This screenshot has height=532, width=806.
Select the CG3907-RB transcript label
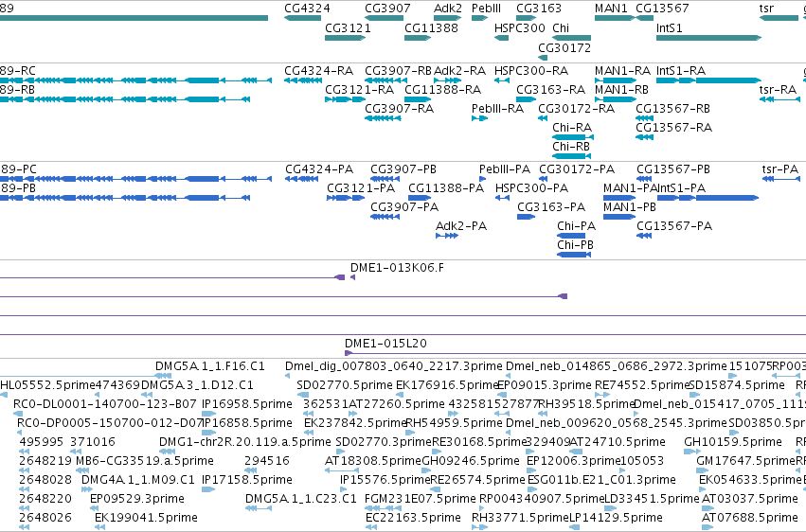[x=399, y=71]
